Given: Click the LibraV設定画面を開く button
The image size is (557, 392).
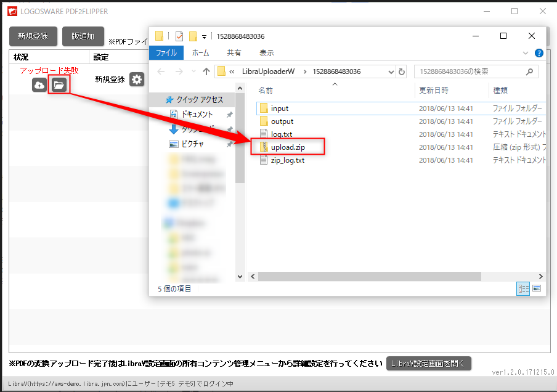Looking at the screenshot, I should pyautogui.click(x=429, y=363).
